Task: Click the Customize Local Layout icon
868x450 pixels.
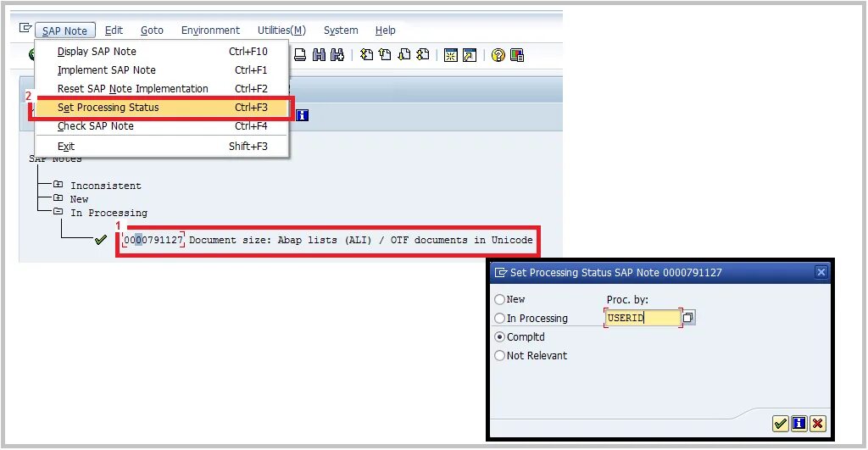Action: click(516, 55)
